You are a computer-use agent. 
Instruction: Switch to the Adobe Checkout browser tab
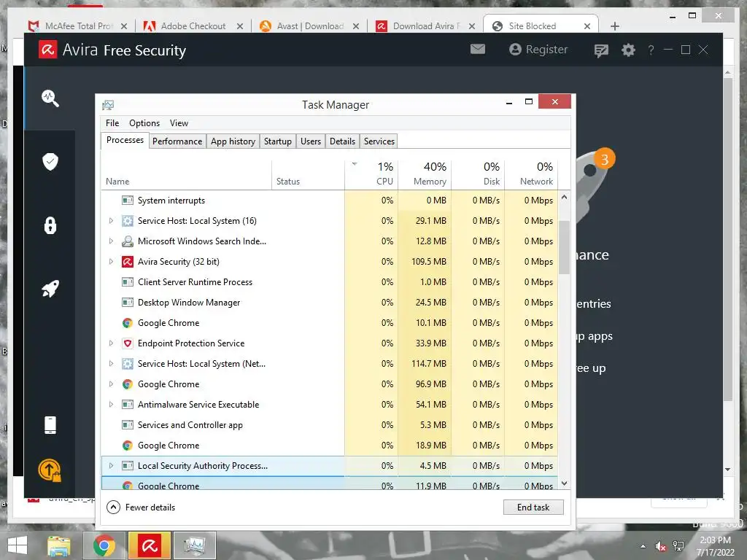point(193,26)
